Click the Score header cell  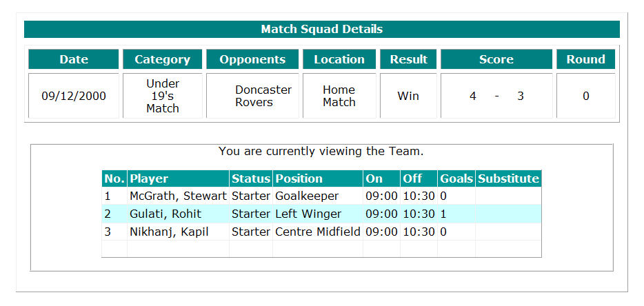[496, 59]
